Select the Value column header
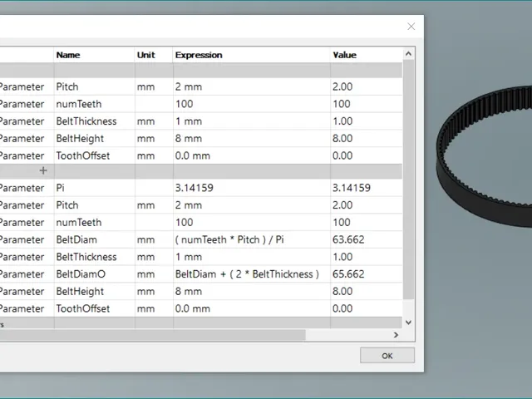 click(x=367, y=55)
